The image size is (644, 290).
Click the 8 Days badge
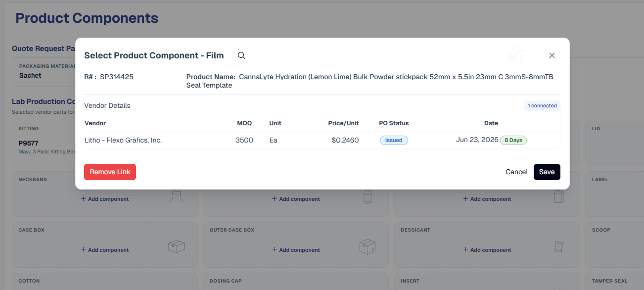click(x=513, y=140)
